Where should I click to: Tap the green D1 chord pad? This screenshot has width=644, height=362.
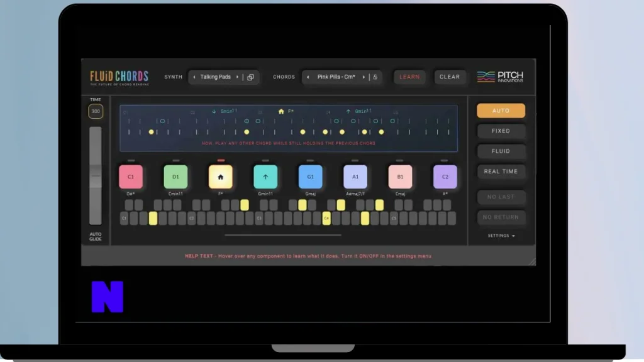175,177
